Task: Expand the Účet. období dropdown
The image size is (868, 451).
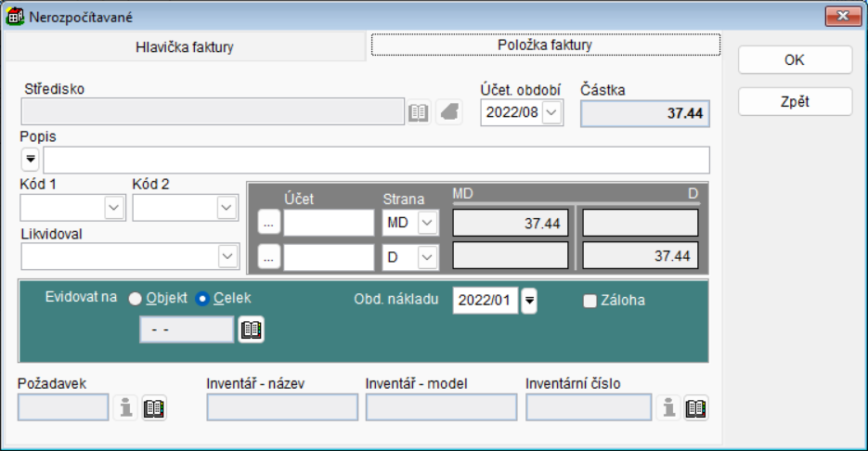Action: click(551, 113)
